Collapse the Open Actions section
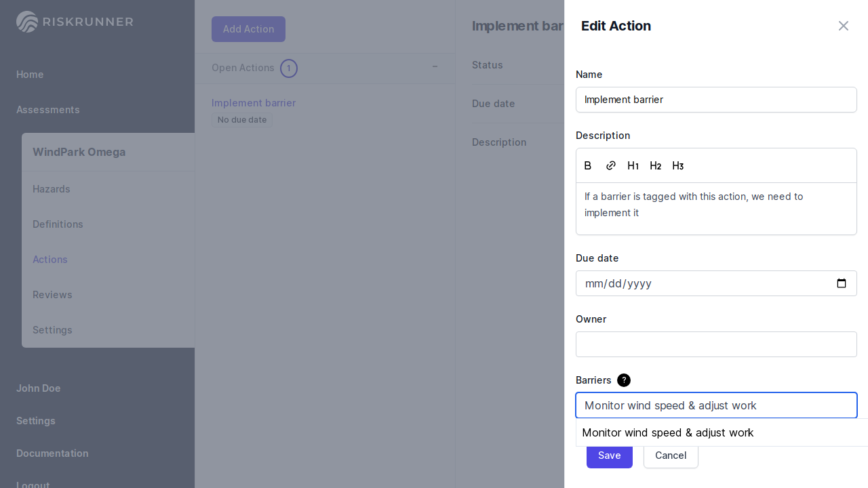The width and height of the screenshot is (868, 488). pos(435,67)
